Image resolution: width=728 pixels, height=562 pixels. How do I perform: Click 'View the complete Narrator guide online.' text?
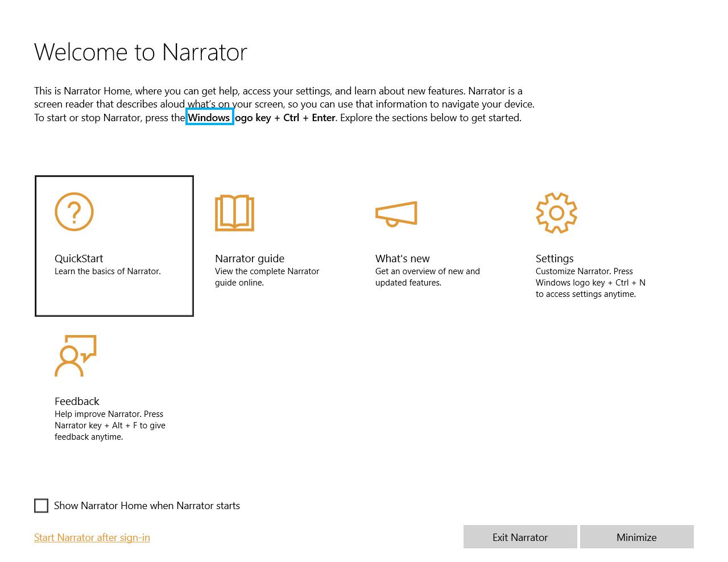point(267,277)
